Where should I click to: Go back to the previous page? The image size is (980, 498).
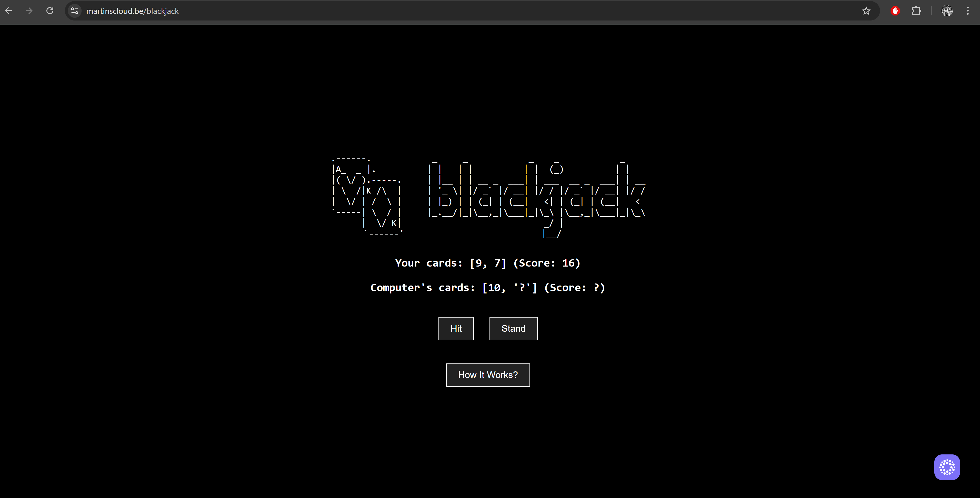(8, 11)
